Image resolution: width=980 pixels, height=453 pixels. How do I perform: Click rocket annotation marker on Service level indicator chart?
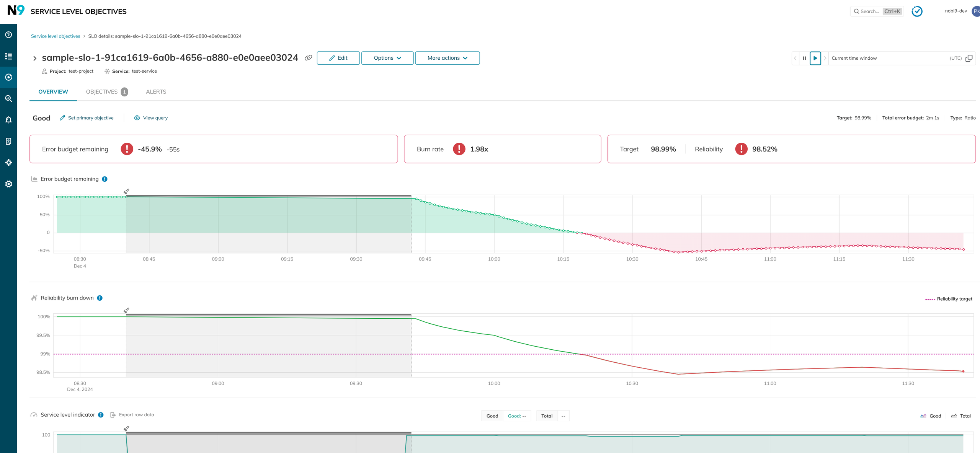click(x=126, y=429)
